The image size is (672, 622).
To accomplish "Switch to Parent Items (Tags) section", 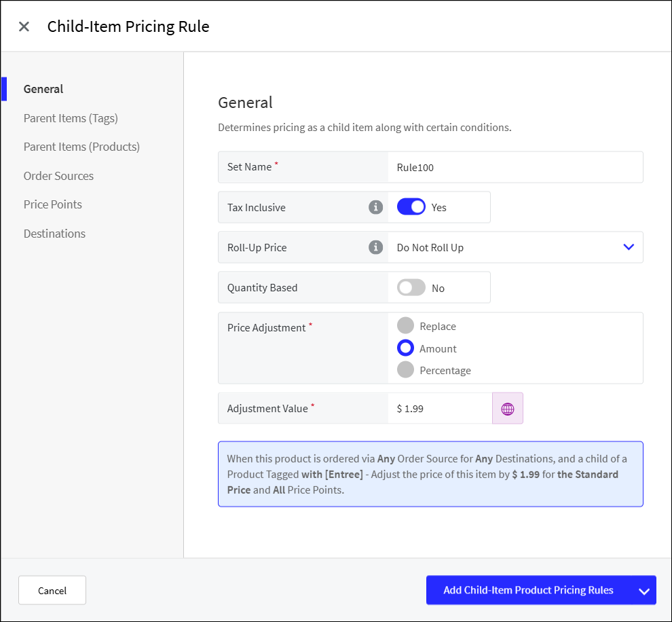I will (71, 118).
